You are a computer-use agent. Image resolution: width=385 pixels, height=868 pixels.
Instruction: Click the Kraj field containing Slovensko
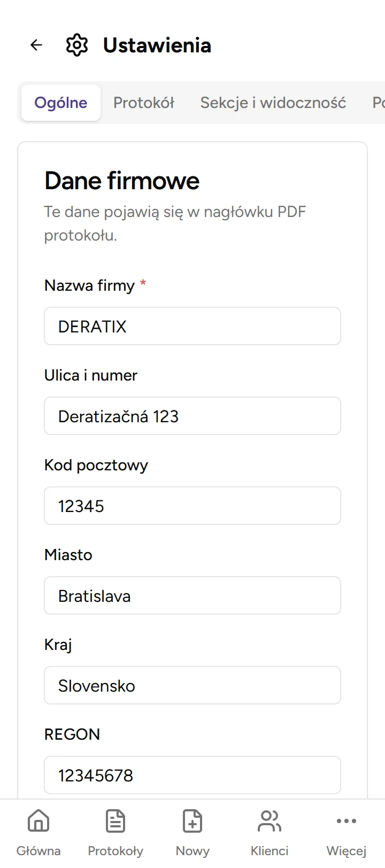pos(192,685)
